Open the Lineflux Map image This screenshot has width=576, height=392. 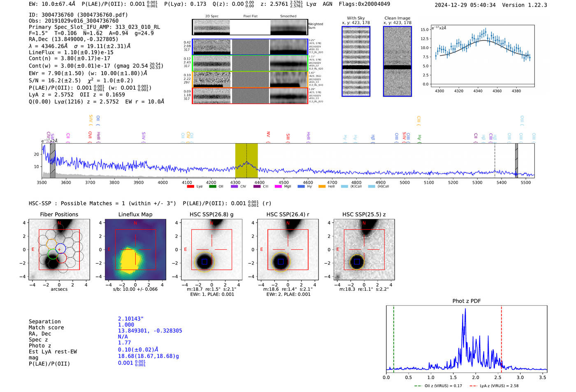coord(135,249)
